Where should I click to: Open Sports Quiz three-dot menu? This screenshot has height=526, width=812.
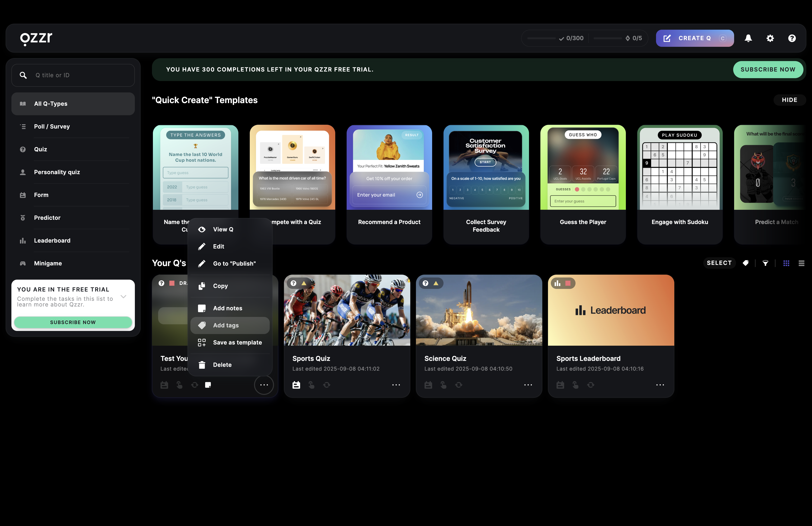pos(396,385)
